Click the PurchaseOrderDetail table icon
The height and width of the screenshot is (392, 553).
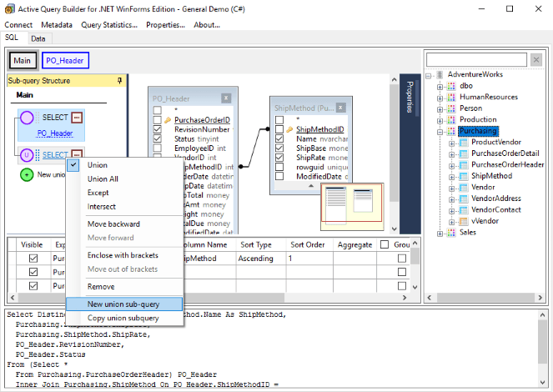(x=464, y=153)
